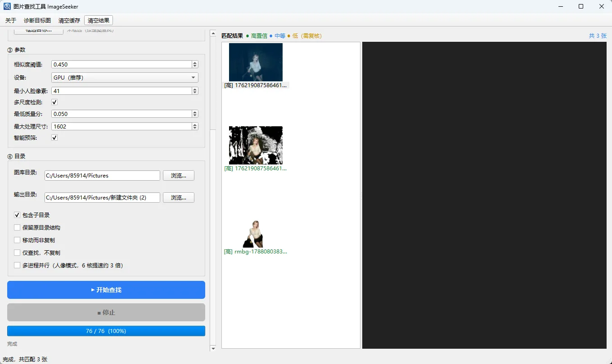Click the ImageSeeker app icon in title bar

pyautogui.click(x=7, y=6)
